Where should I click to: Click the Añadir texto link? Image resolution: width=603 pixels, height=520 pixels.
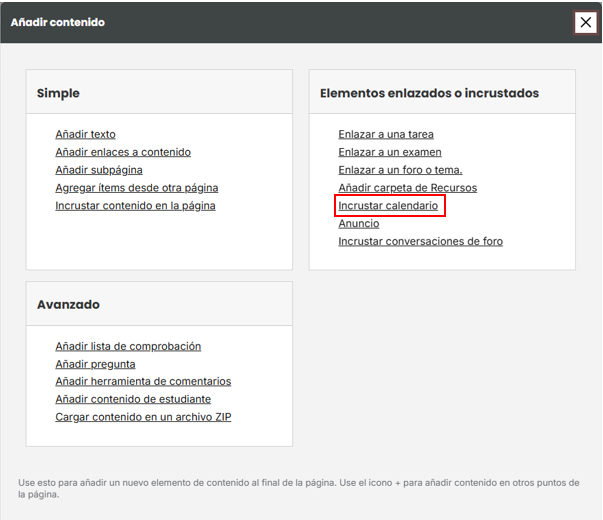pyautogui.click(x=86, y=134)
